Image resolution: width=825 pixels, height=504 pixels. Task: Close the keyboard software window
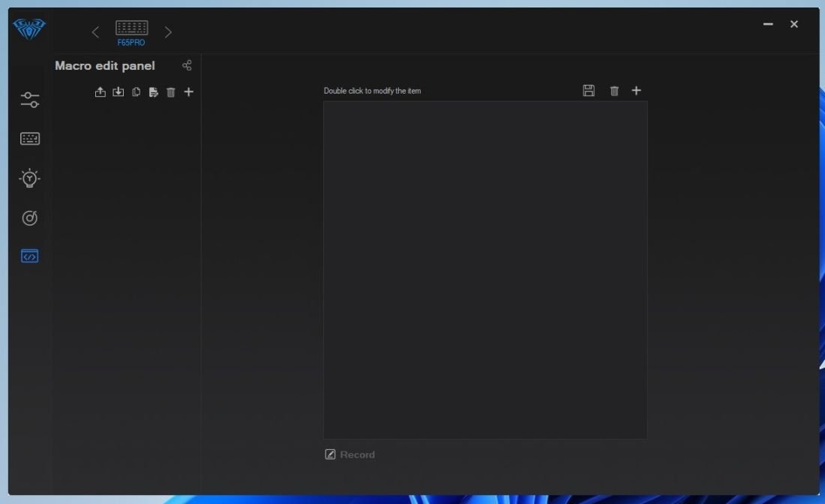[x=794, y=24]
